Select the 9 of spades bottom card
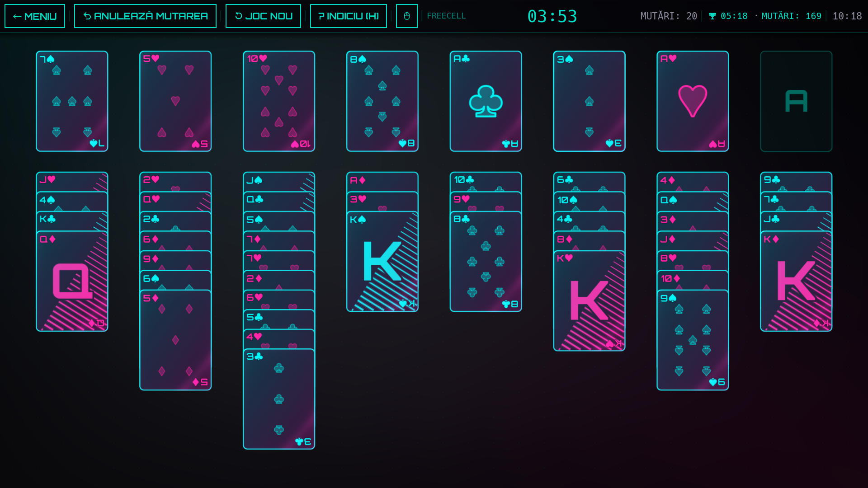 [x=693, y=340]
